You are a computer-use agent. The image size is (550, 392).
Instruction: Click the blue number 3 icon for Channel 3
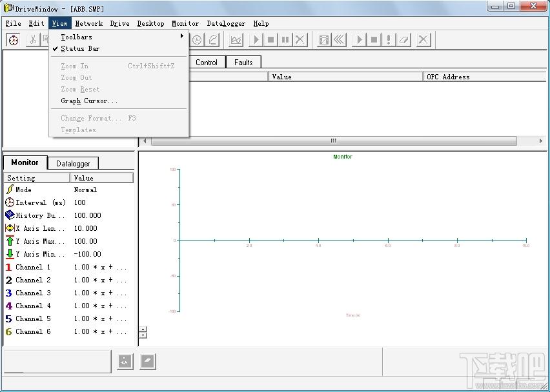coord(9,293)
